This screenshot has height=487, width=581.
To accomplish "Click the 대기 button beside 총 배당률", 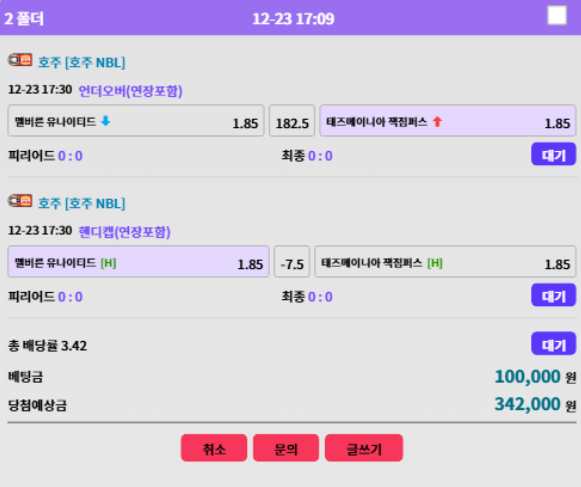I will pos(554,344).
